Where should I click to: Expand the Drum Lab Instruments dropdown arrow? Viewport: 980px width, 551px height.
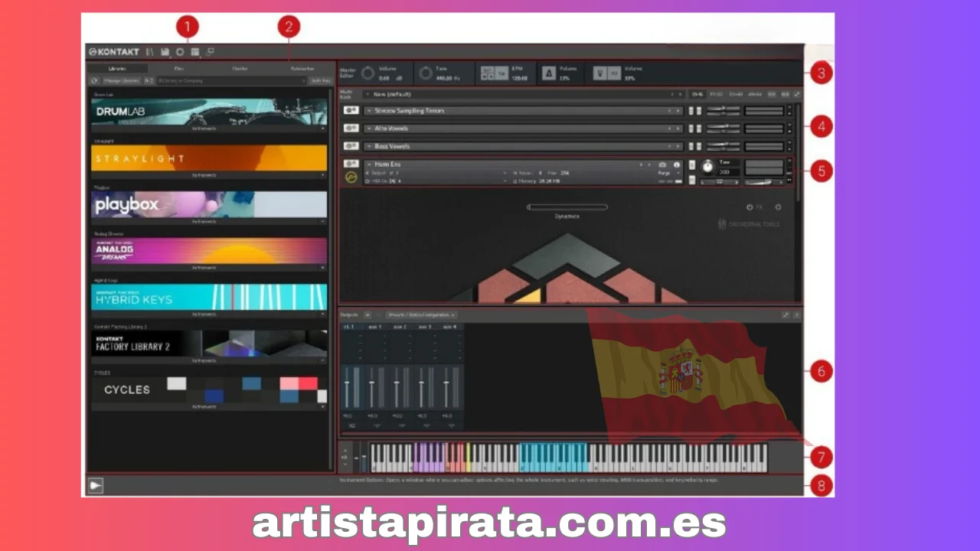coord(322,129)
